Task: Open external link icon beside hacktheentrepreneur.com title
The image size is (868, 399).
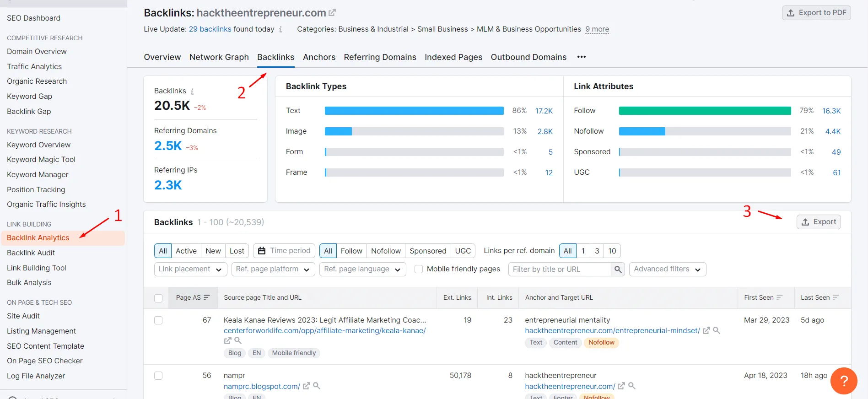Action: (x=332, y=13)
